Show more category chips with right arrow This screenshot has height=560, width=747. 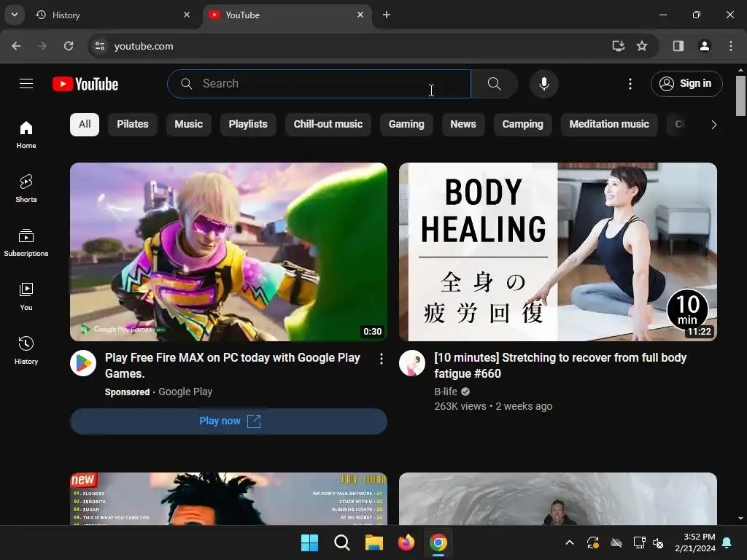point(713,125)
